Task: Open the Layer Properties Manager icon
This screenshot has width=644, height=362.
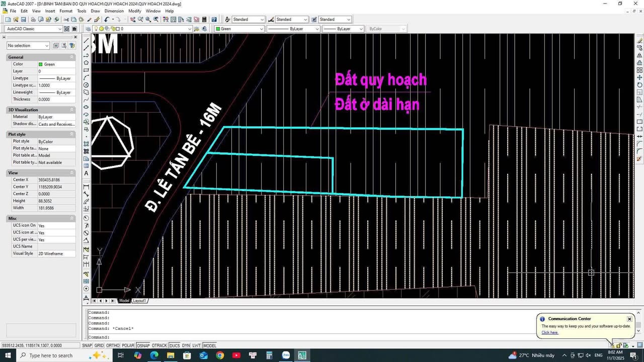Action: coord(89,29)
